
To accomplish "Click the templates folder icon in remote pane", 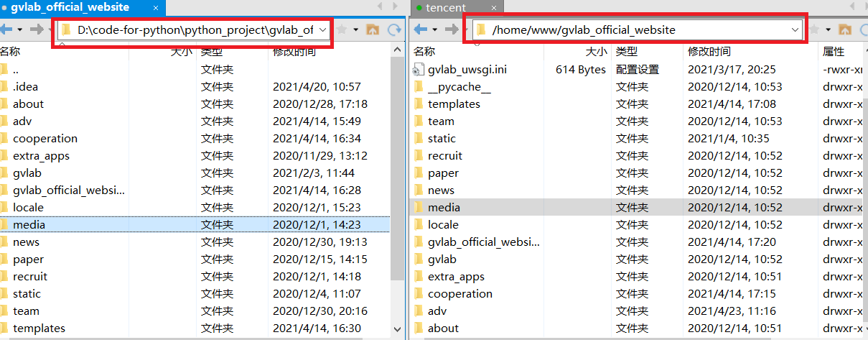I will click(419, 104).
